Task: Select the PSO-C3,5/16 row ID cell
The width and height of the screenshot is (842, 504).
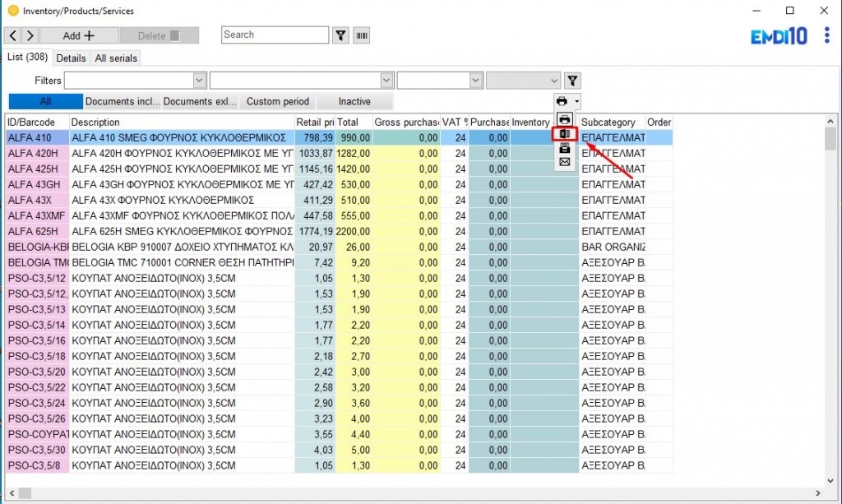Action: [37, 340]
